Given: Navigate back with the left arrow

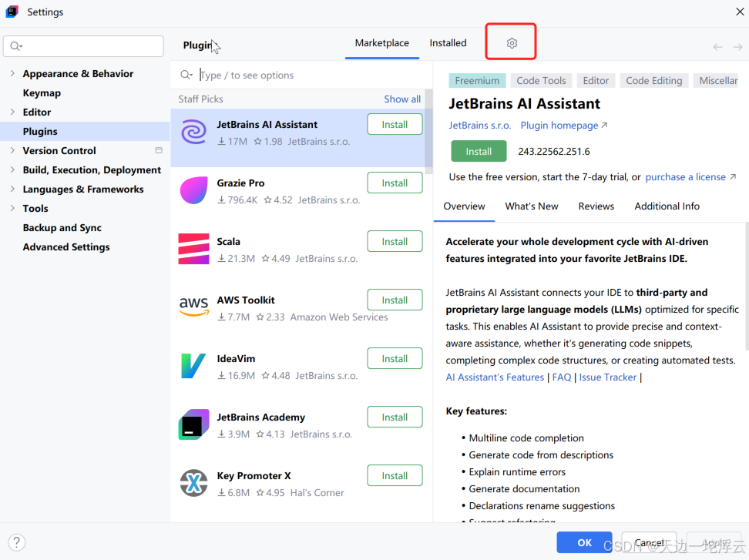Looking at the screenshot, I should tap(717, 47).
